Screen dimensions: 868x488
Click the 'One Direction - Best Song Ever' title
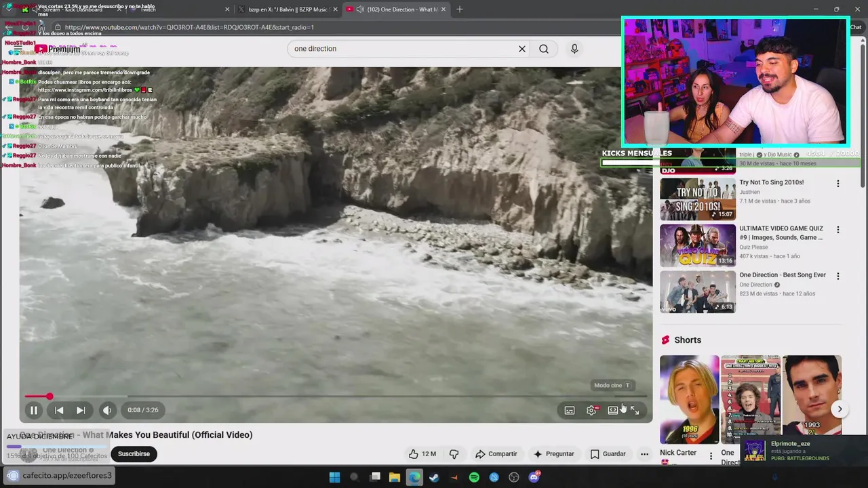pos(783,275)
